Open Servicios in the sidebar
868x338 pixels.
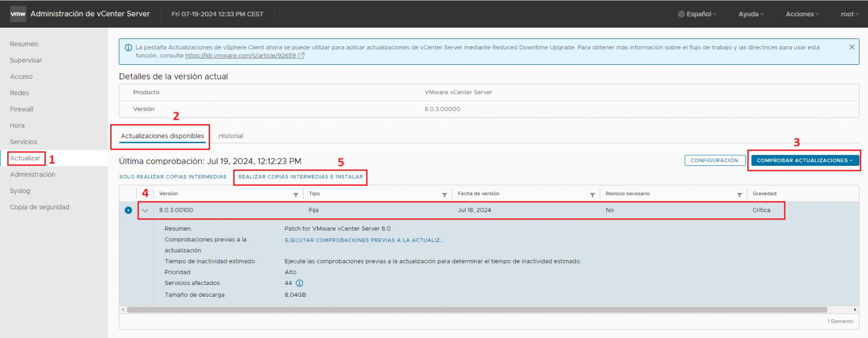pos(24,142)
